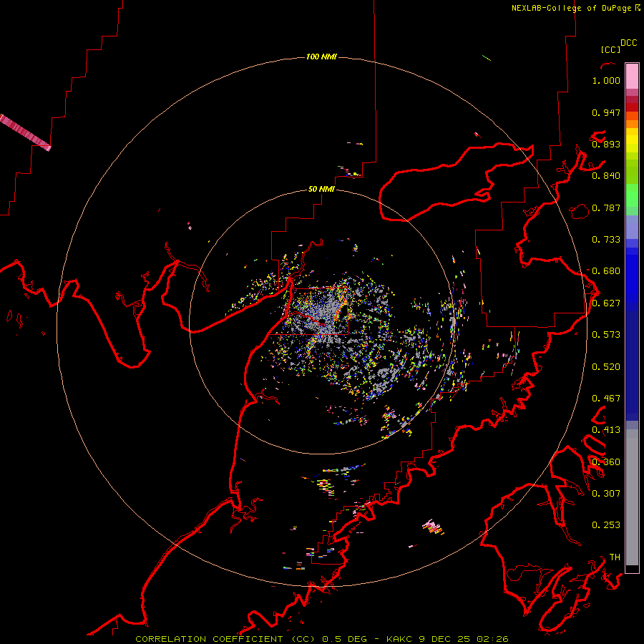The image size is (644, 644).
Task: Click the pink radial spike in the upper left
Action: [x=24, y=132]
